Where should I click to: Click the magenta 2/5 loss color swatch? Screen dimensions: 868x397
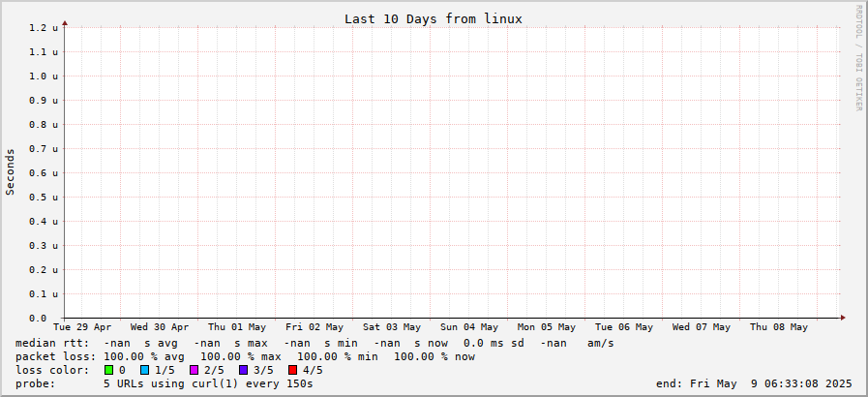194,371
